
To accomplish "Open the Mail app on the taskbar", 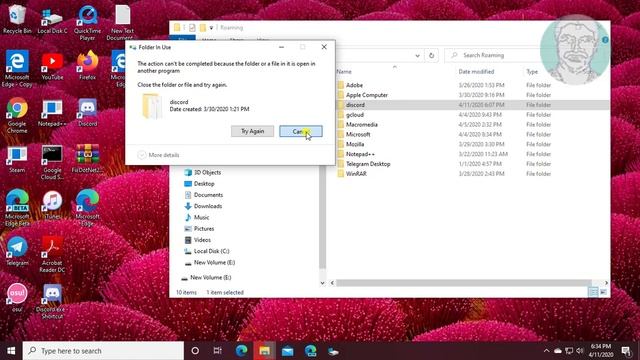I will coord(287,351).
